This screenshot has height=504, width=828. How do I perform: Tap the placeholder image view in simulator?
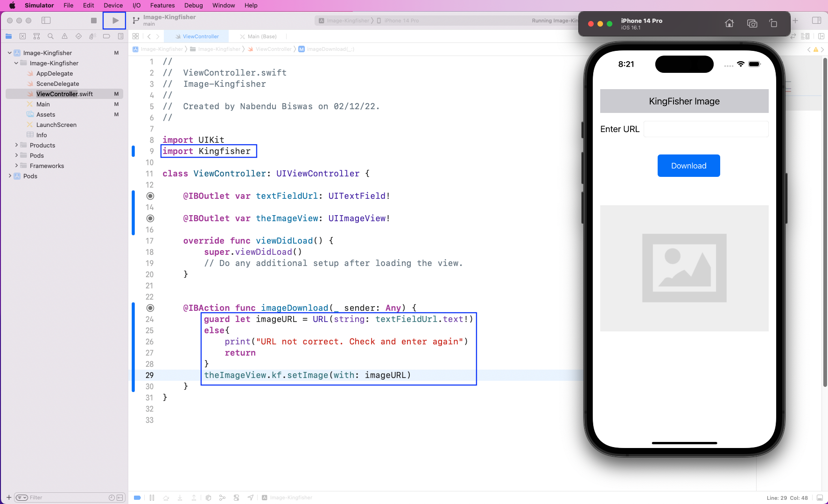684,268
